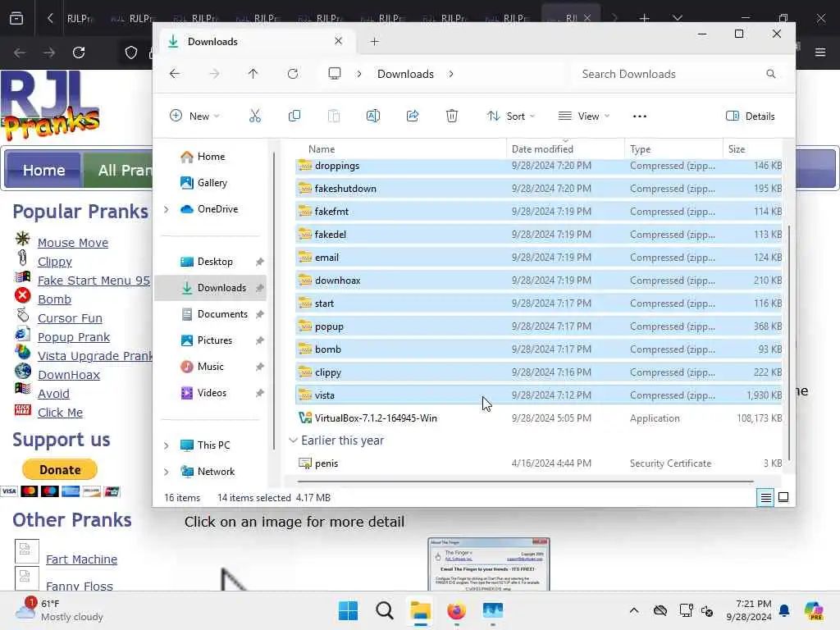The image size is (840, 630).
Task: Click the Firefox shield tracking protection icon
Action: click(131, 52)
